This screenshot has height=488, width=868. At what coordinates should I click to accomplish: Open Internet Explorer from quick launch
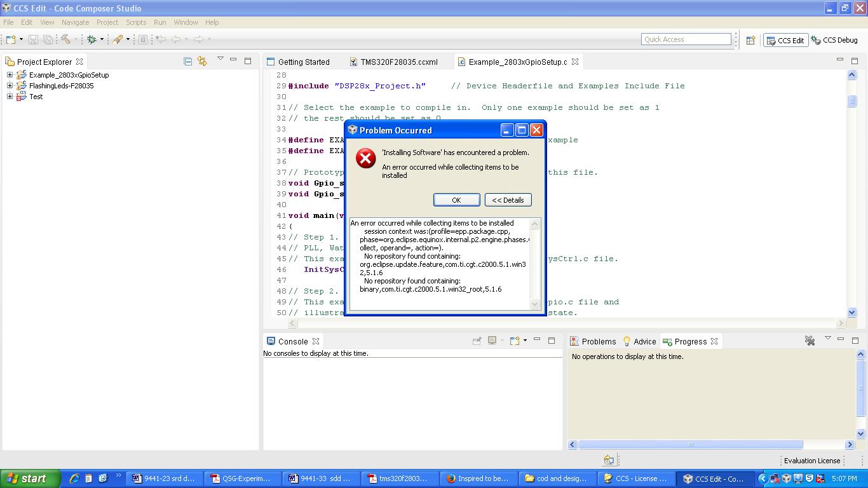(74, 478)
